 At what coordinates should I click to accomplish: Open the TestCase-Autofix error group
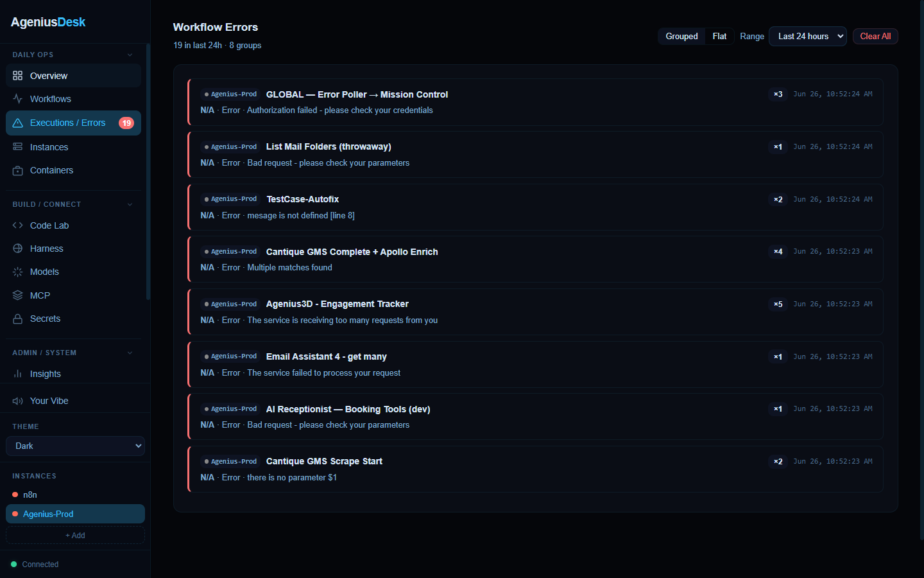coord(535,207)
